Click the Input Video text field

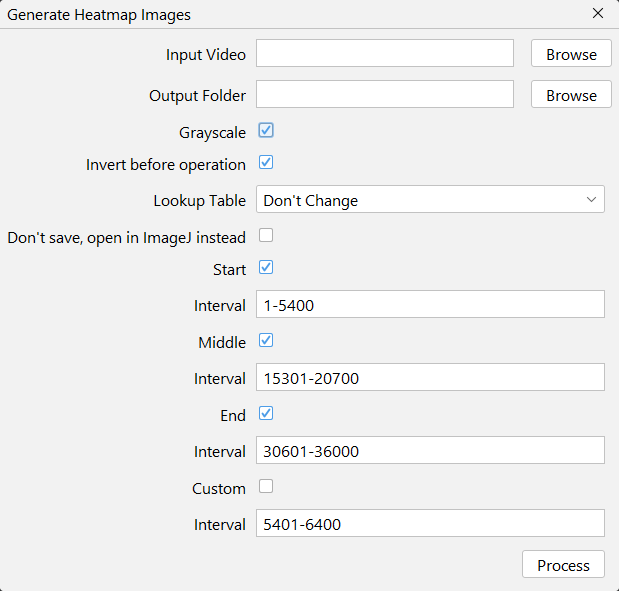[385, 53]
